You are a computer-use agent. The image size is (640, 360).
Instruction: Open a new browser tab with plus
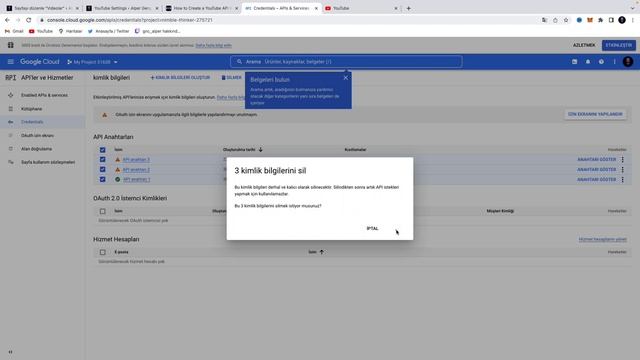pos(408,8)
